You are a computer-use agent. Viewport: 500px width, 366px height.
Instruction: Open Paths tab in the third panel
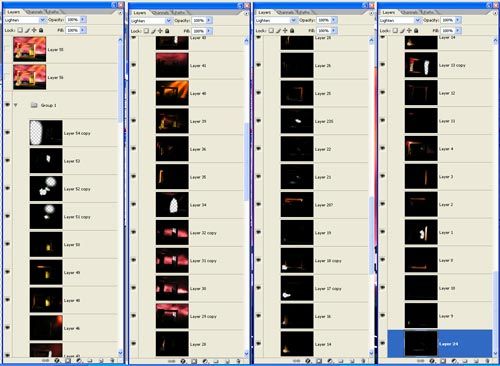point(302,12)
